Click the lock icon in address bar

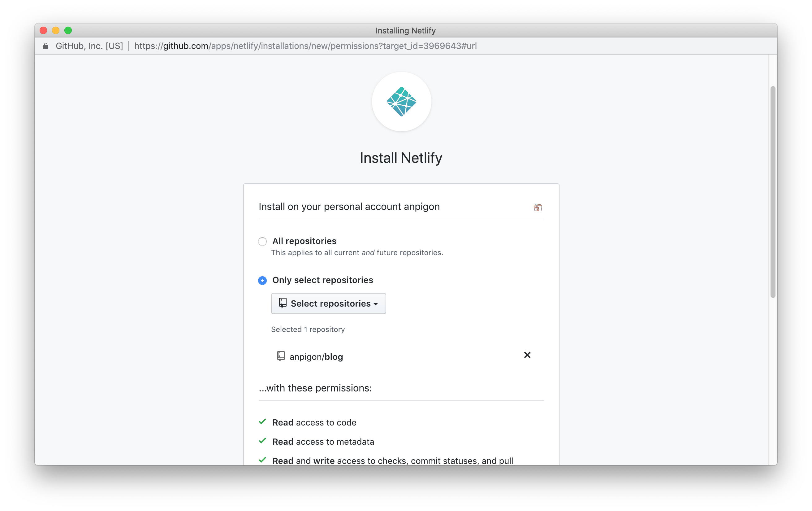coord(46,46)
